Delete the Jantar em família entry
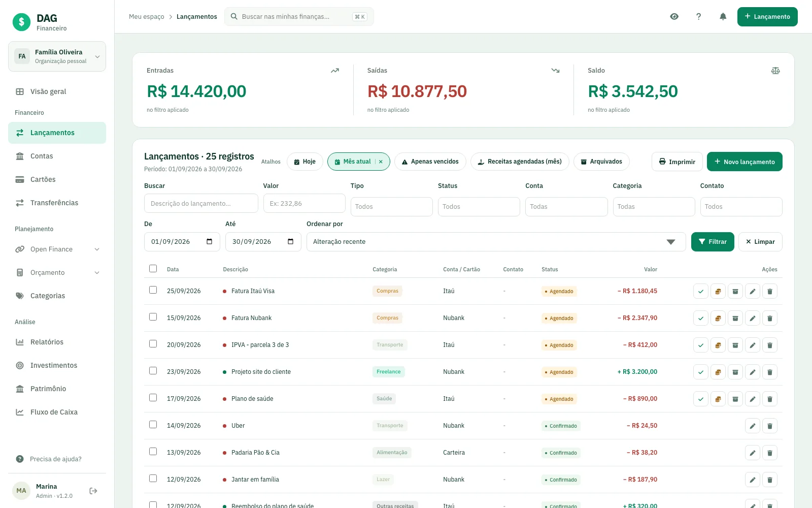The image size is (812, 508). 770,480
